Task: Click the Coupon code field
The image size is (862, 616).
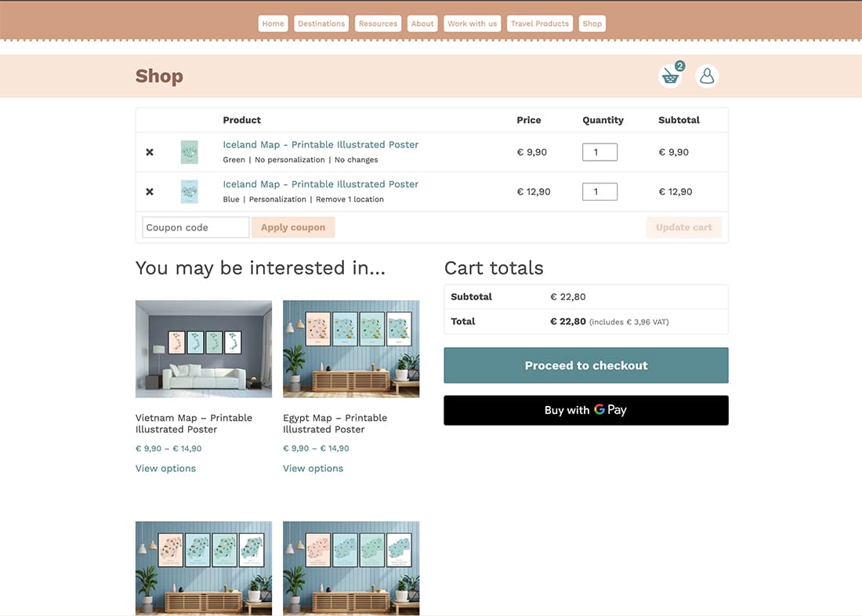Action: tap(196, 227)
